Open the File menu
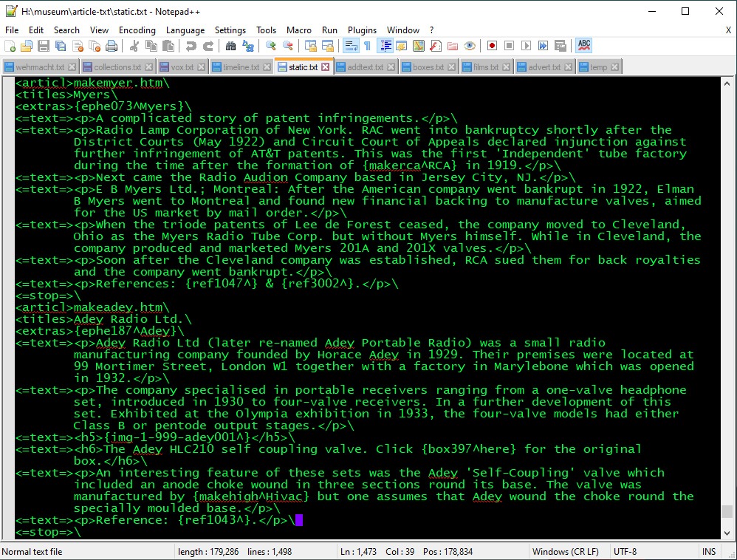Screen dimensions: 737x560 (12, 30)
